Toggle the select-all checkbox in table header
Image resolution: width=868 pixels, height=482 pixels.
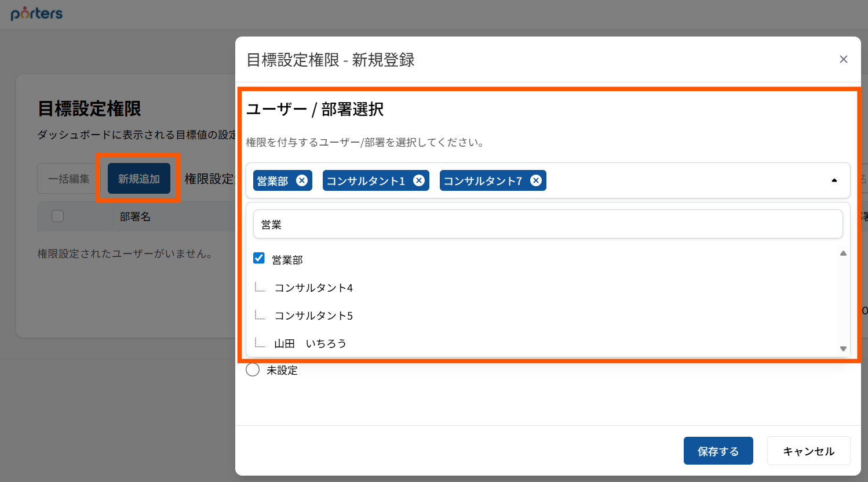[57, 216]
